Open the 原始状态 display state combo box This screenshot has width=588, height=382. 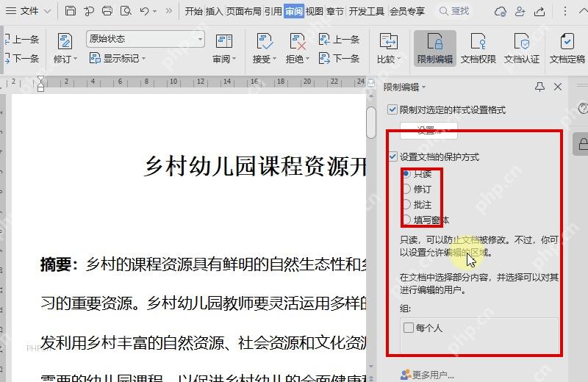pyautogui.click(x=145, y=39)
